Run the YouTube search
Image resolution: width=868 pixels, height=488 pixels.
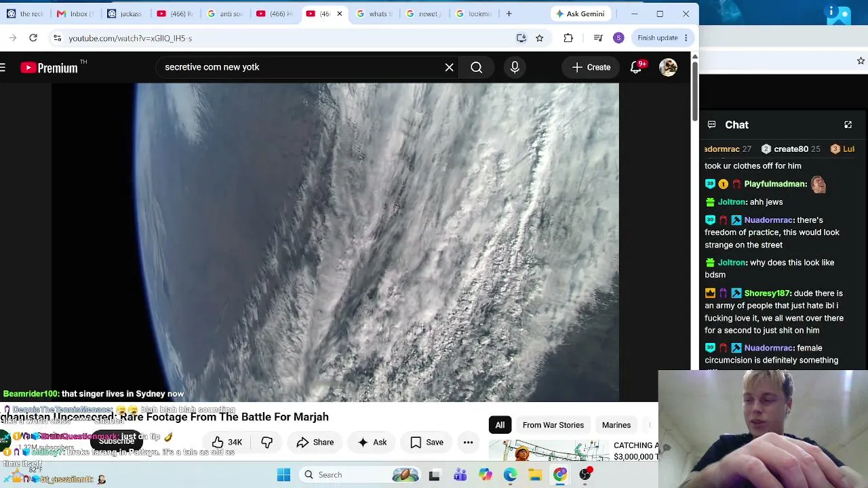[476, 67]
